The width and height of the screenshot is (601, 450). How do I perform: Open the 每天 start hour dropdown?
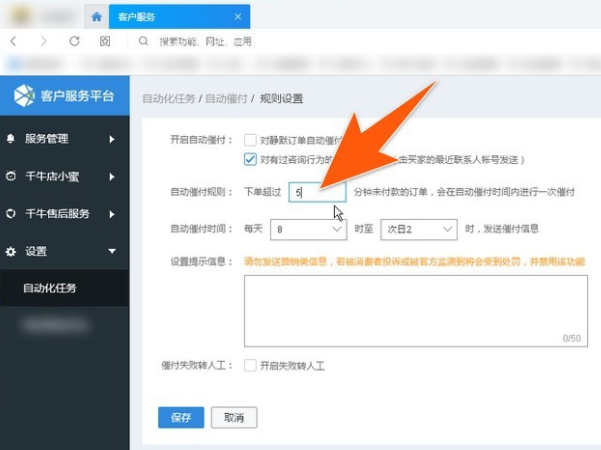click(x=309, y=230)
